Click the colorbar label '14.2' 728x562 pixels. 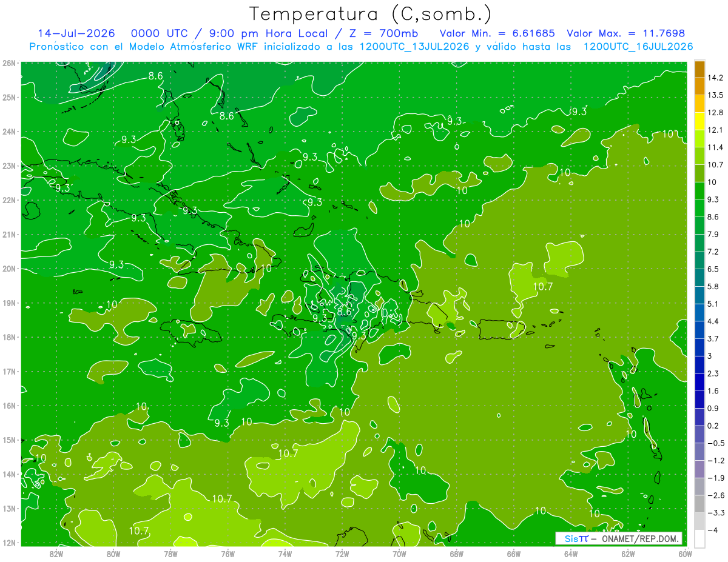(716, 78)
